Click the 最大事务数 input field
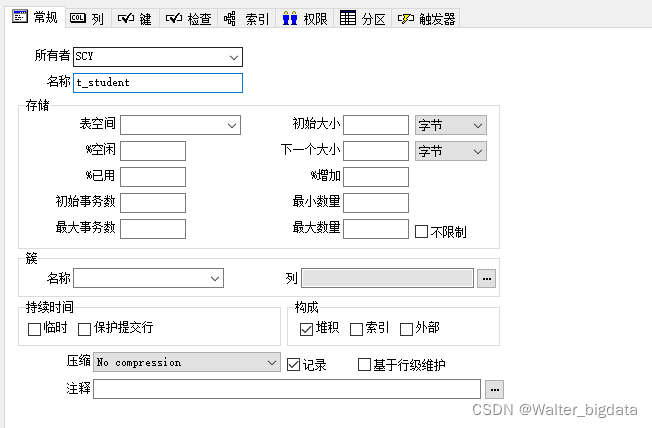 tap(153, 229)
